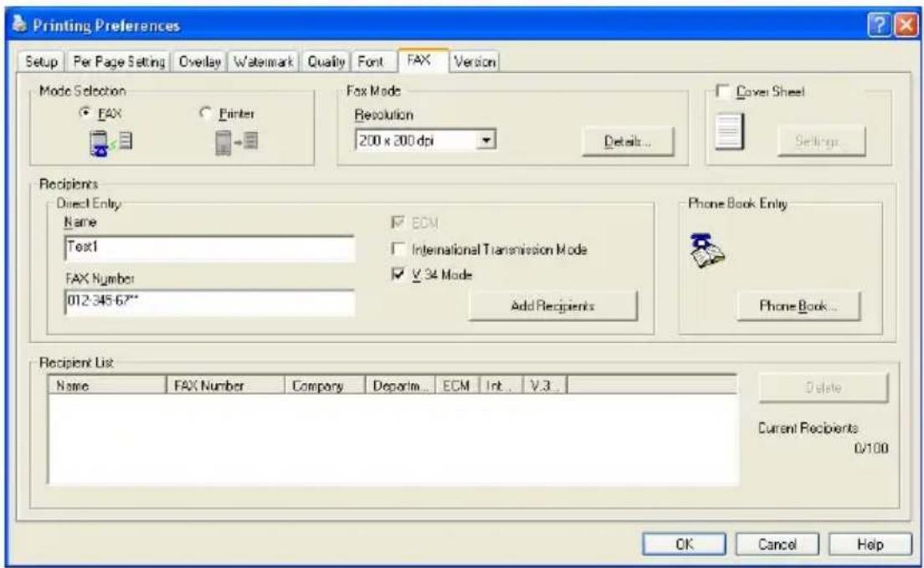Click the title bar help question mark
Viewport: 924px width, 568px height.
click(x=878, y=26)
